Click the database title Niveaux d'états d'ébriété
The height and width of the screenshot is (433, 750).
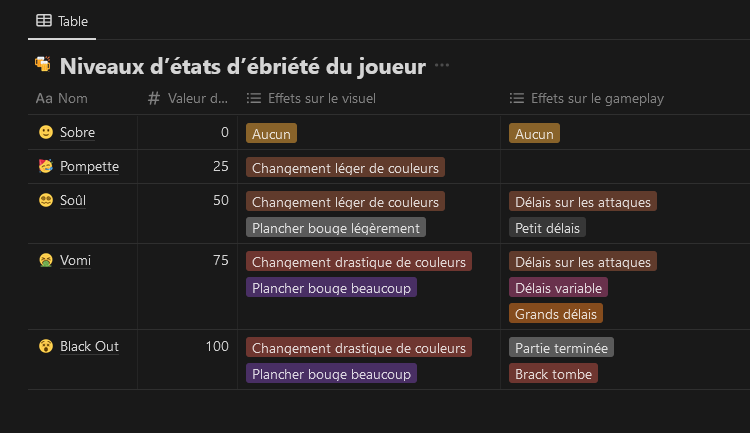click(x=243, y=66)
